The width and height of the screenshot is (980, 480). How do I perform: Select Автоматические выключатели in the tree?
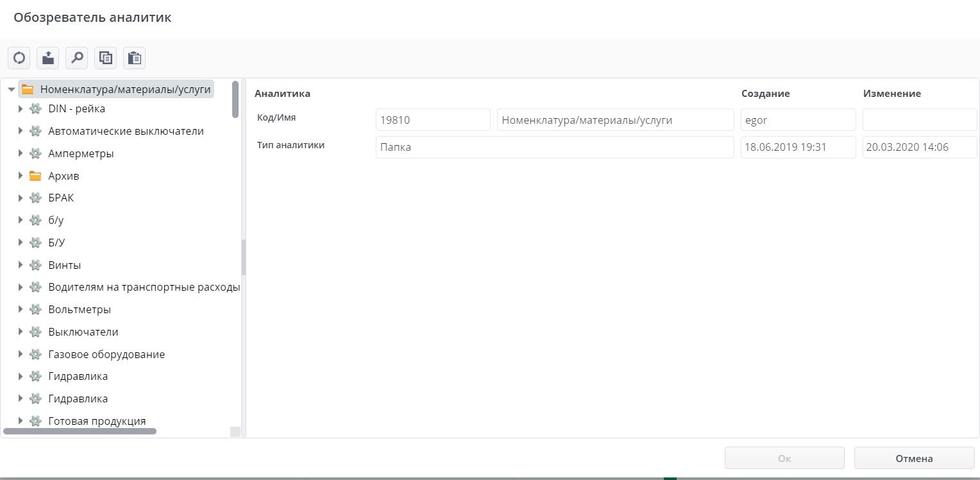point(126,131)
